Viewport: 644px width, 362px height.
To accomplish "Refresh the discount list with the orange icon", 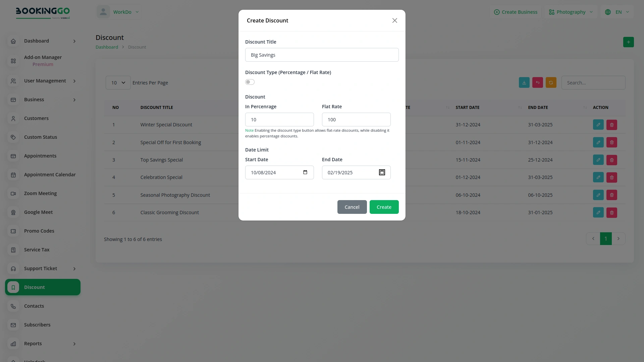I will 551,82.
